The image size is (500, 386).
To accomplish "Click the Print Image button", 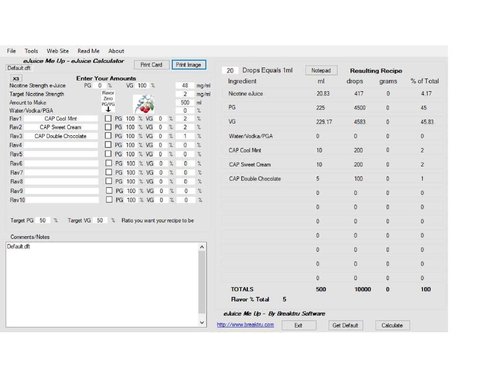I will pyautogui.click(x=189, y=65).
